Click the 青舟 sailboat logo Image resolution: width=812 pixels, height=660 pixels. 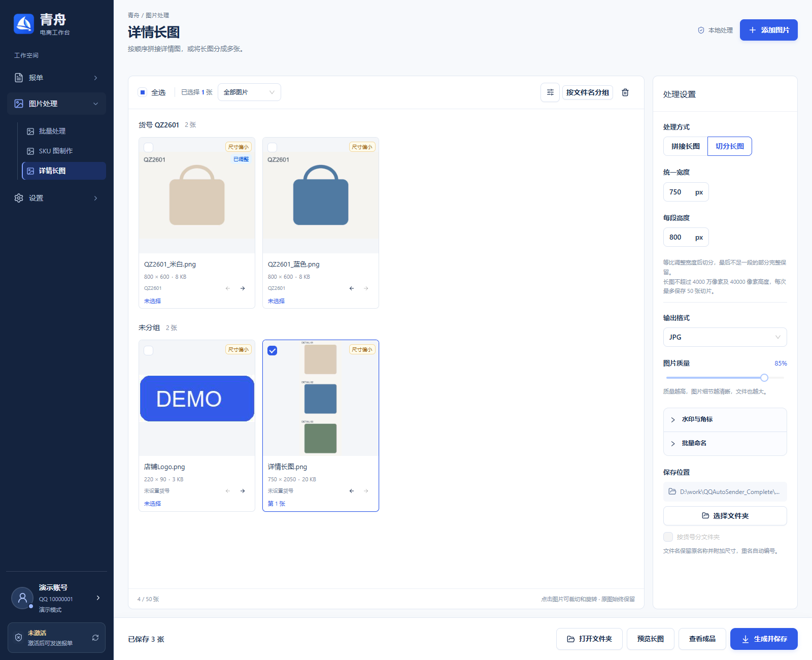click(x=24, y=24)
